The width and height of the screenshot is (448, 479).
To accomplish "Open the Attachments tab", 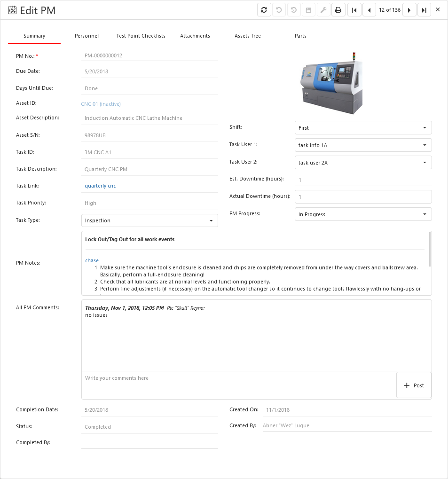I will click(x=195, y=35).
